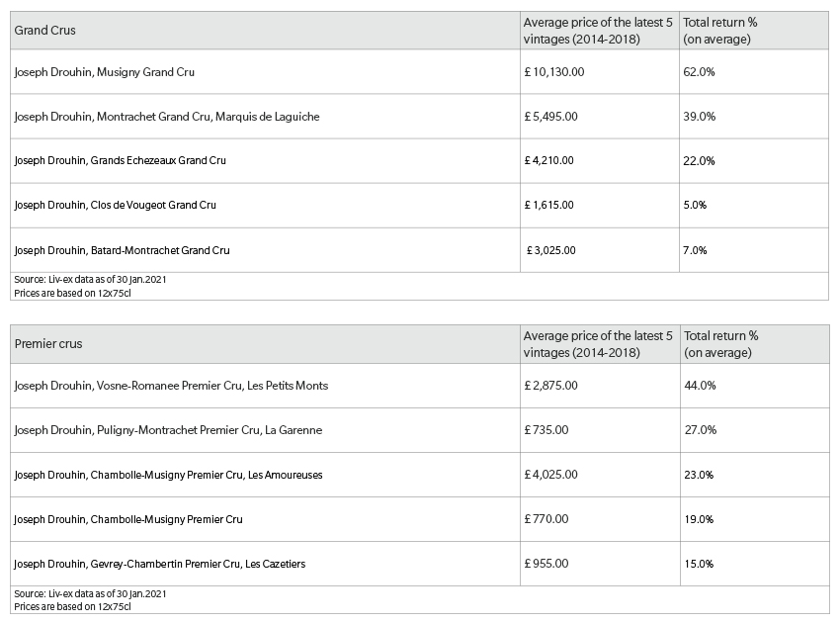Select the 15.0% return cell
The image size is (840, 624).
(699, 564)
